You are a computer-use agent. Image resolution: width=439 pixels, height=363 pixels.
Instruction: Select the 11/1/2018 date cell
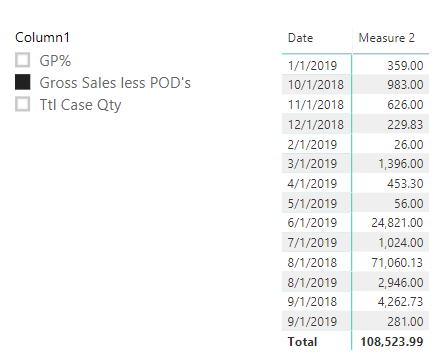316,105
